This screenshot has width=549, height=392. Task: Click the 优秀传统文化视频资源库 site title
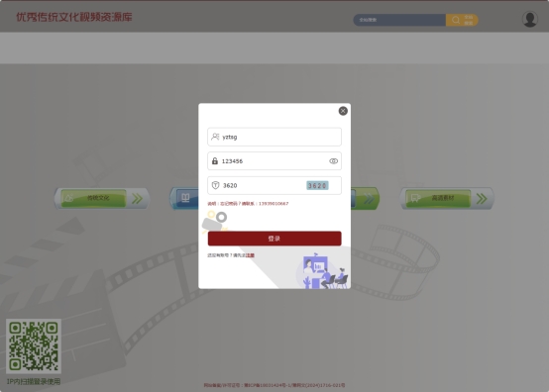click(x=74, y=17)
